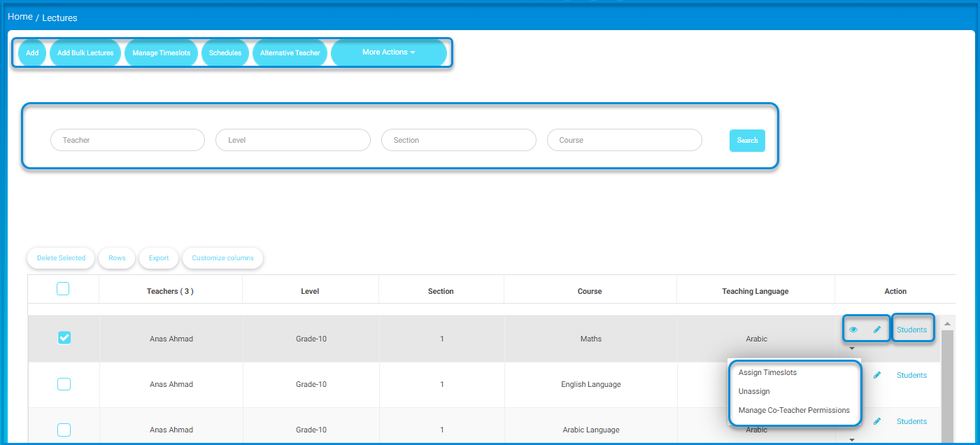Open Customize columns
The image size is (980, 445).
point(222,258)
